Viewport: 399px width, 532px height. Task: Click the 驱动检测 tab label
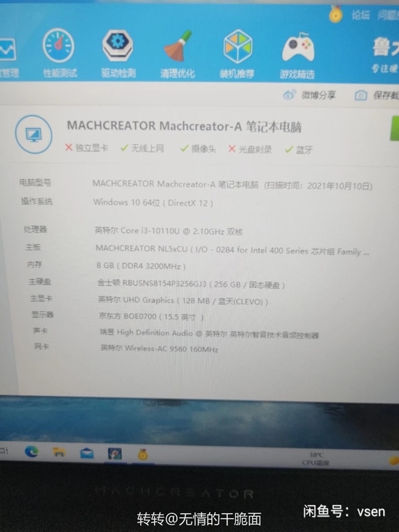coord(118,72)
